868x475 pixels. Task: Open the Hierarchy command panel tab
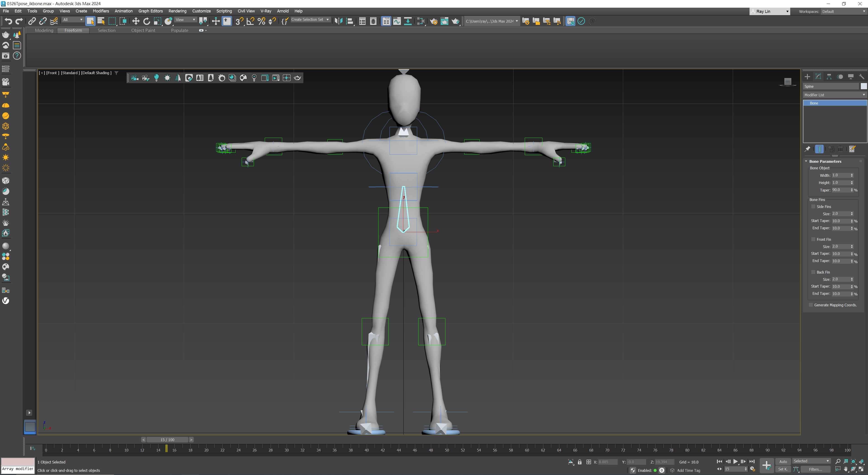point(829,77)
